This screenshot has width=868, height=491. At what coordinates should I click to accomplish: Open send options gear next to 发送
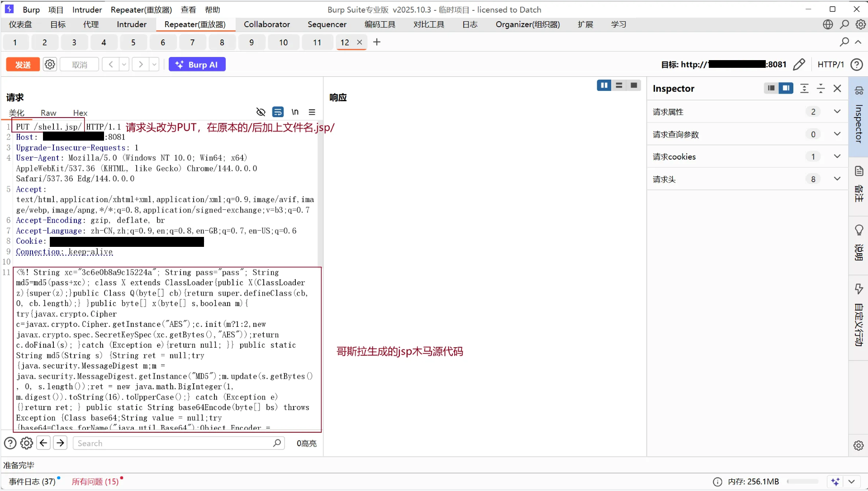50,65
